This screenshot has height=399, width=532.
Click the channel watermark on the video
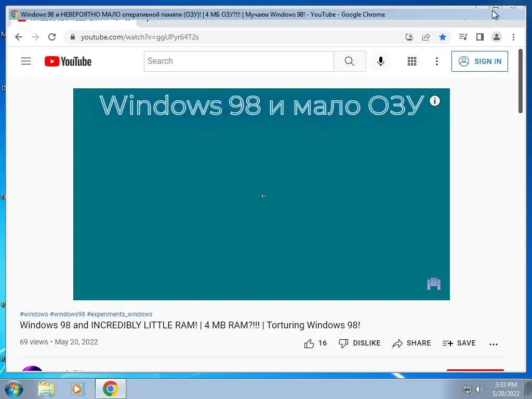pos(434,284)
